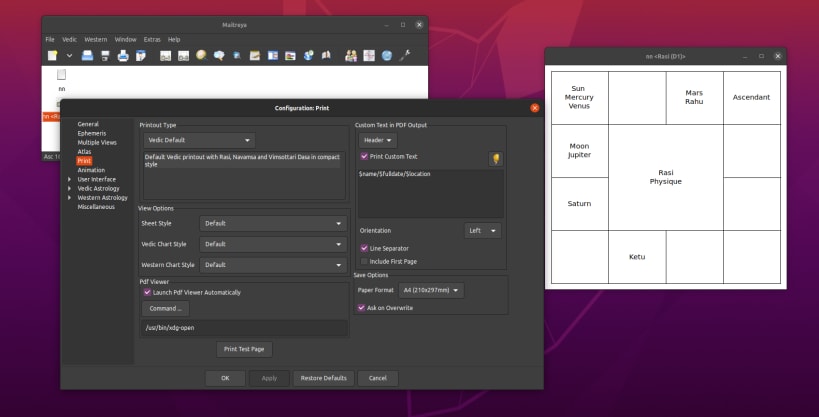The height and width of the screenshot is (417, 819).
Task: Open the Printout Type 'Vedic Default' dropdown
Action: [x=199, y=140]
